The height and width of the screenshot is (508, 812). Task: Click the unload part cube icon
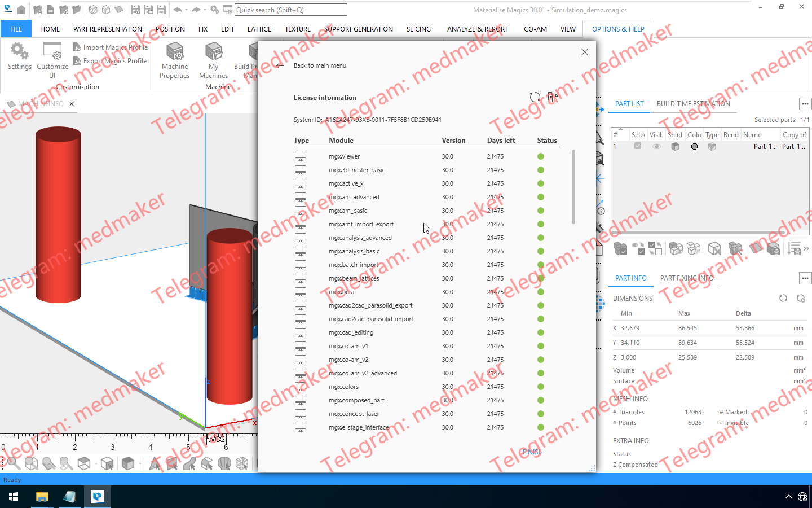[714, 248]
